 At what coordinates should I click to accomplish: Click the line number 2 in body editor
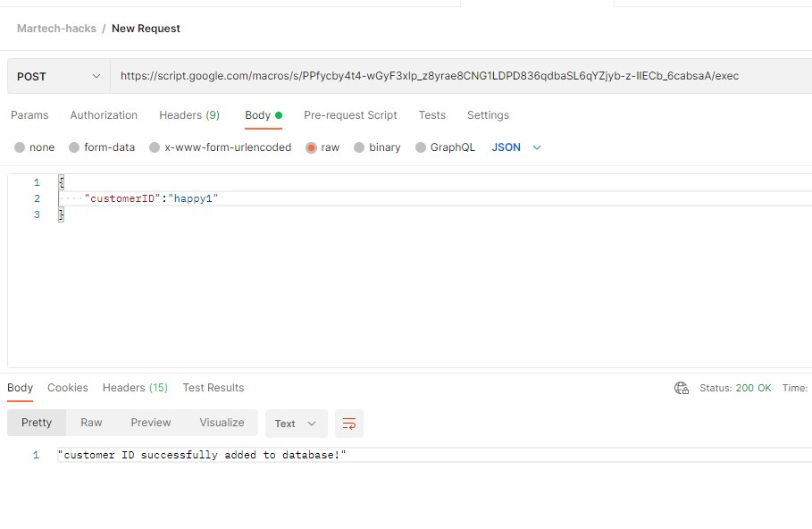click(x=37, y=198)
